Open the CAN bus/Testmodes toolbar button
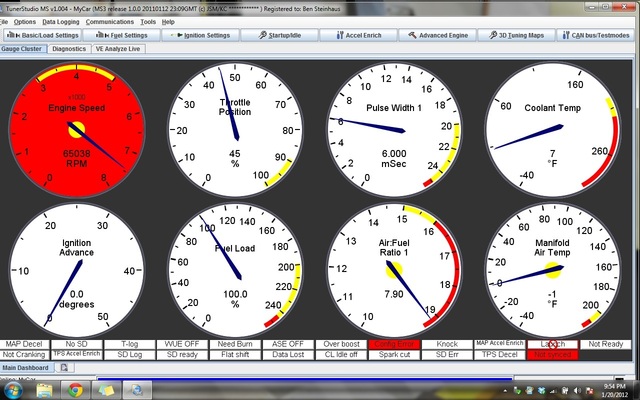This screenshot has height=400, width=640. point(597,36)
